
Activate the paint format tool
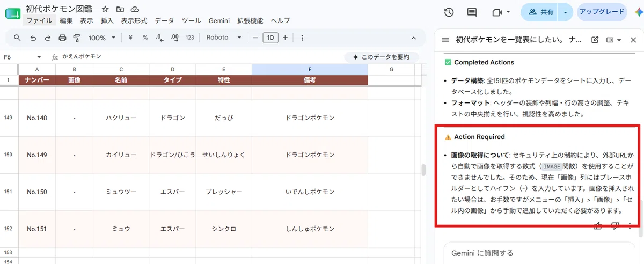76,38
